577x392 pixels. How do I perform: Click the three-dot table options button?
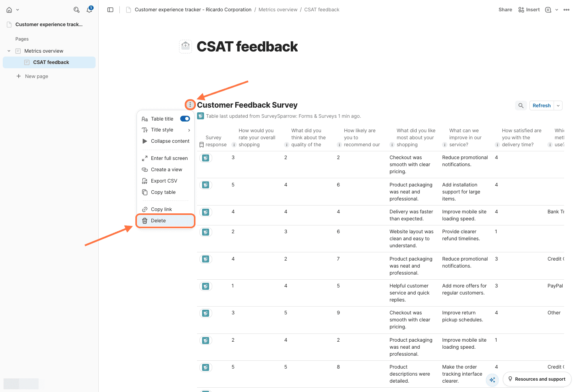click(190, 105)
